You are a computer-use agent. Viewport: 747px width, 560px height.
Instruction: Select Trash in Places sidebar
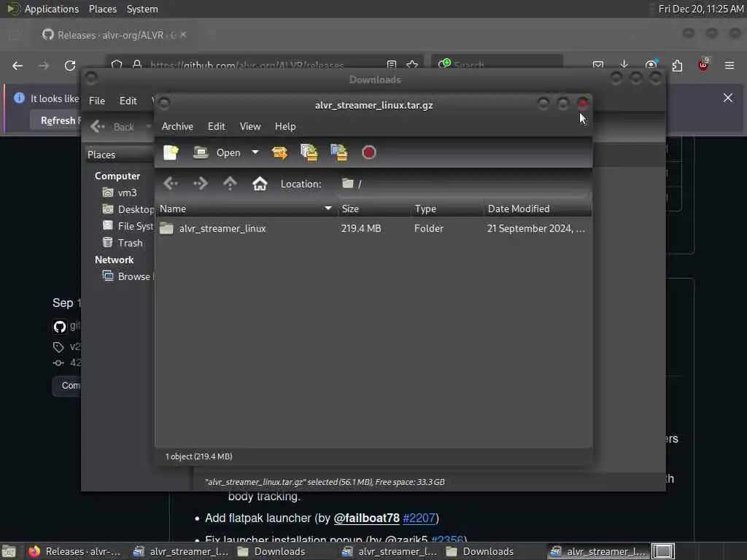123,243
